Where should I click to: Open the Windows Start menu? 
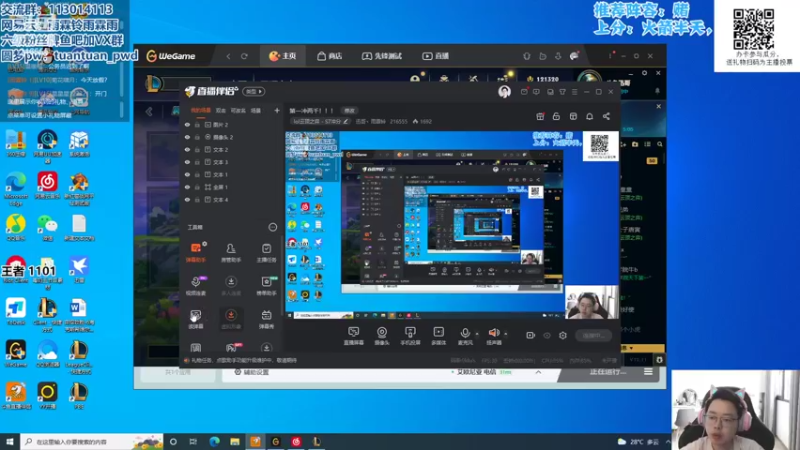(x=10, y=442)
